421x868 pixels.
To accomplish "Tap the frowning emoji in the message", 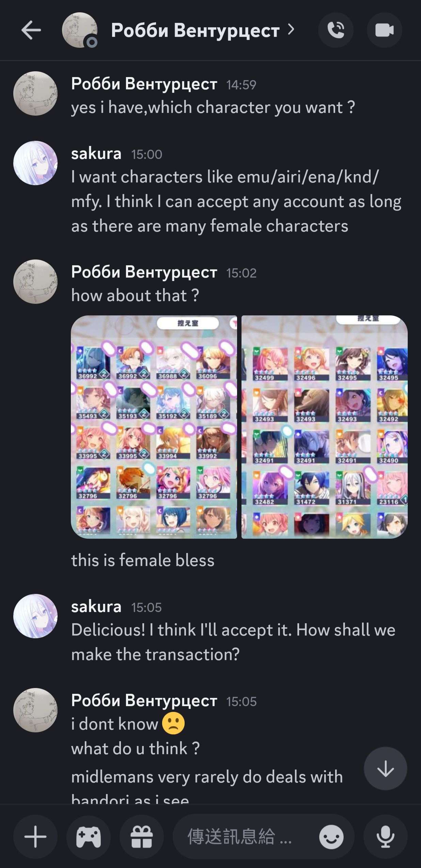I will click(x=173, y=723).
